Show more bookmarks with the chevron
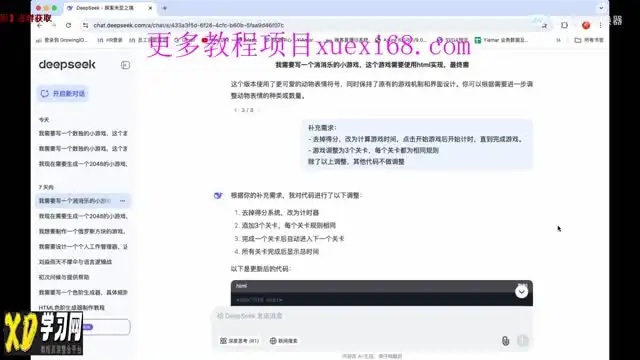Viewport: 640px width, 360px height. (558, 40)
